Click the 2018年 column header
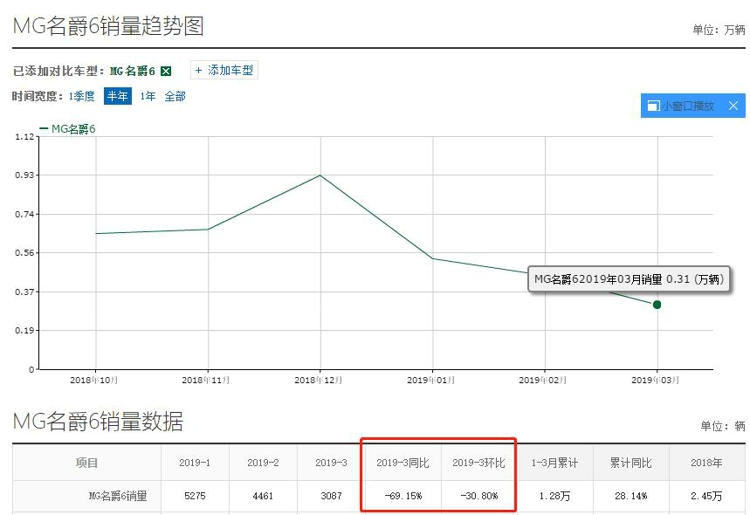The height and width of the screenshot is (515, 750). pyautogui.click(x=708, y=463)
